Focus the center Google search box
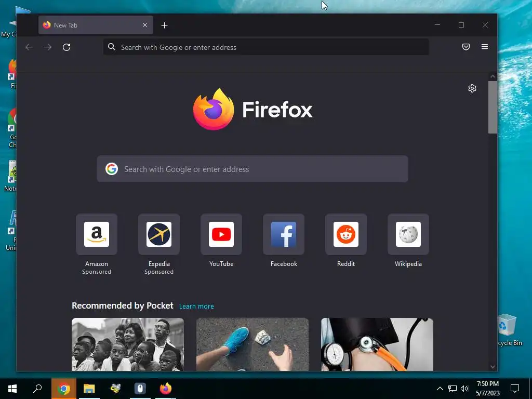Image resolution: width=532 pixels, height=399 pixels. pos(252,169)
